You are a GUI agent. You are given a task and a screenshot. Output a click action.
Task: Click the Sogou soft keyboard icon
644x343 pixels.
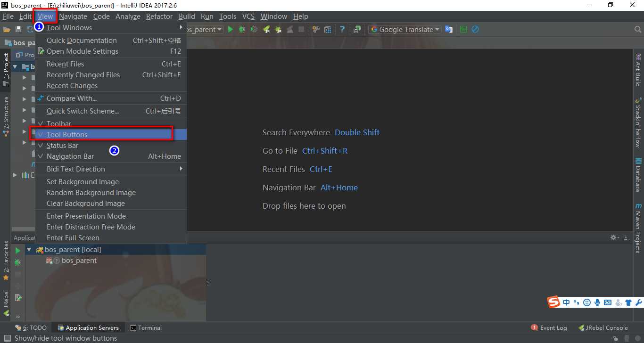coord(608,302)
